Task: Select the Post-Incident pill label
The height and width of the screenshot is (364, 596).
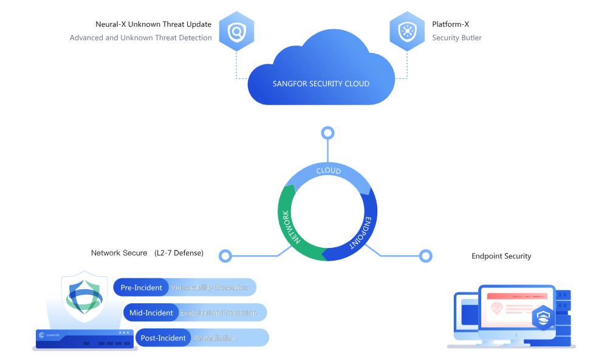Action: [x=163, y=338]
